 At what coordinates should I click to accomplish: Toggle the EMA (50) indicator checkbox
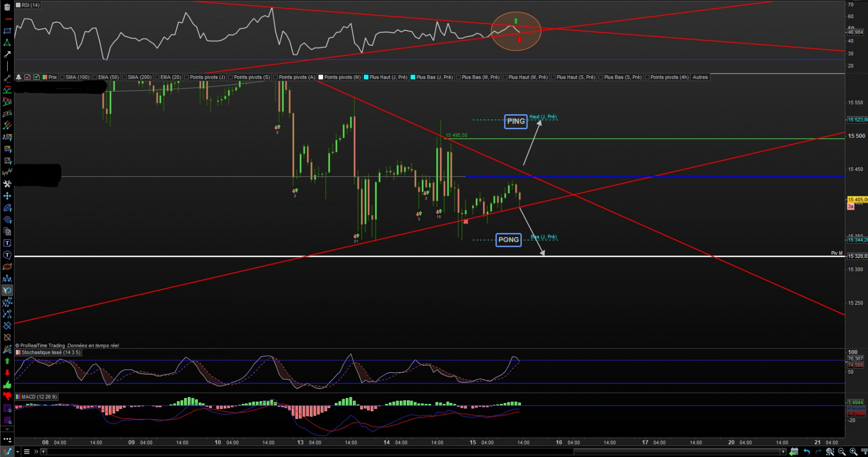click(x=95, y=77)
